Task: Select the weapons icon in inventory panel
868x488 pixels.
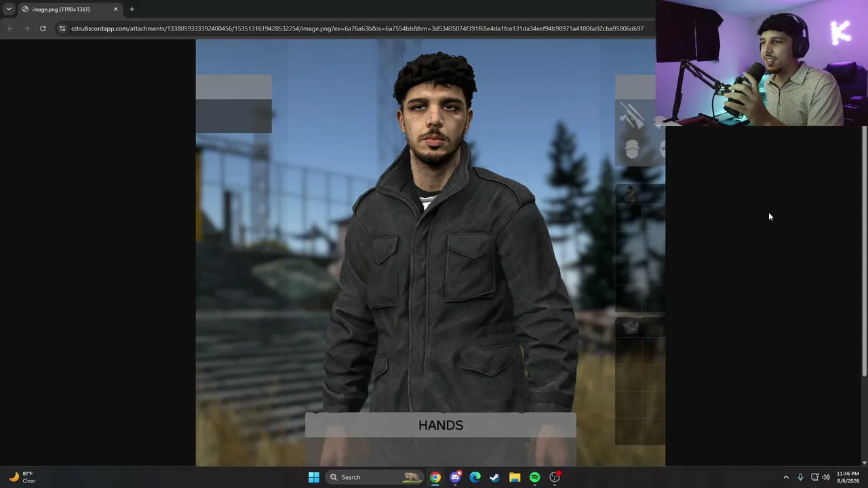Action: pyautogui.click(x=631, y=116)
